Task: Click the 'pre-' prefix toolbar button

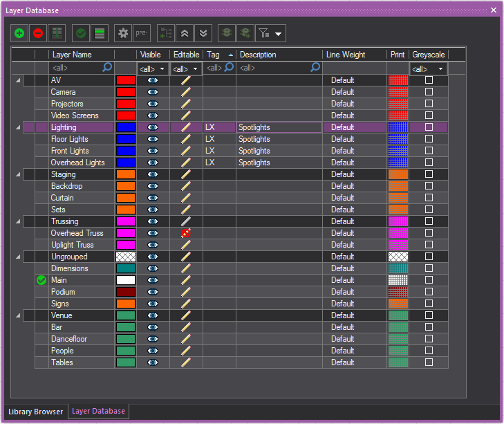Action: [x=142, y=33]
